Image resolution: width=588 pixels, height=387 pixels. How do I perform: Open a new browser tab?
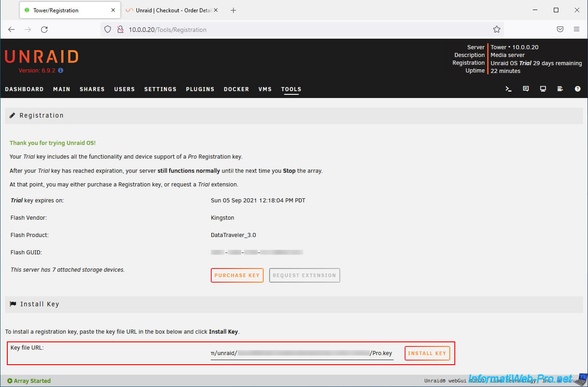pyautogui.click(x=233, y=10)
